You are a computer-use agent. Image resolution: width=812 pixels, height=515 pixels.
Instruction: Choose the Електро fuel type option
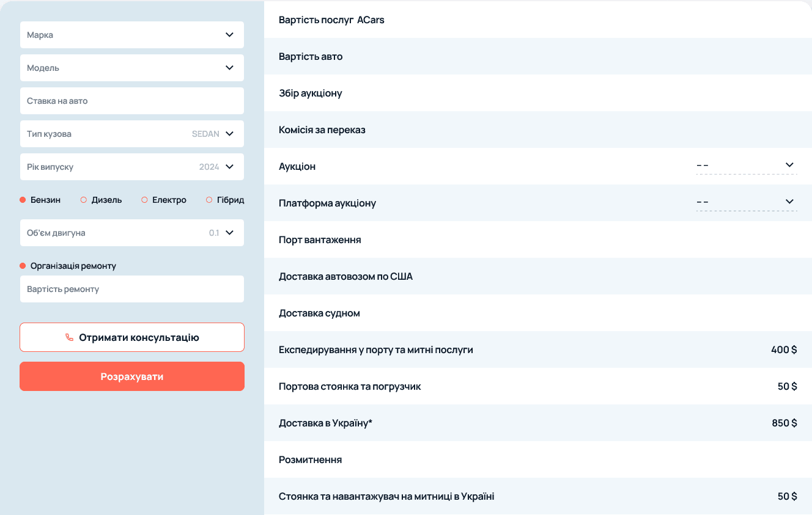pyautogui.click(x=145, y=200)
